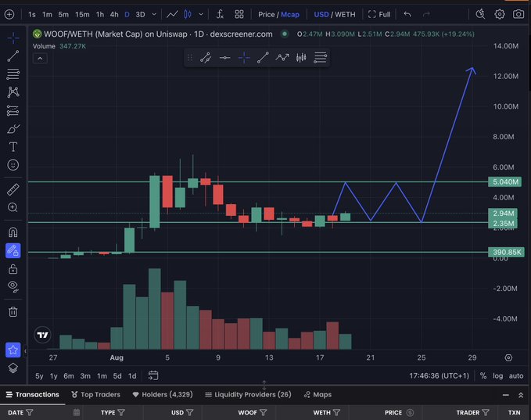Enter Full screen chart mode

379,15
